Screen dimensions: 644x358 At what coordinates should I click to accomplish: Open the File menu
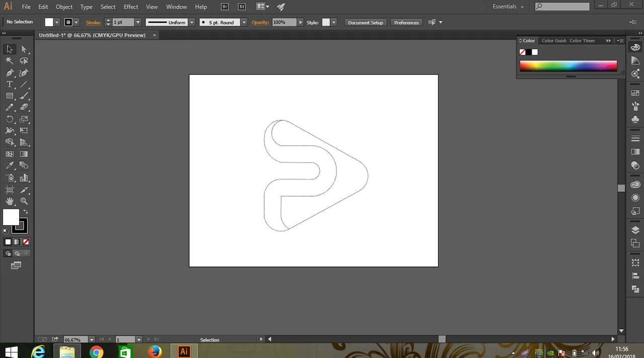26,7
